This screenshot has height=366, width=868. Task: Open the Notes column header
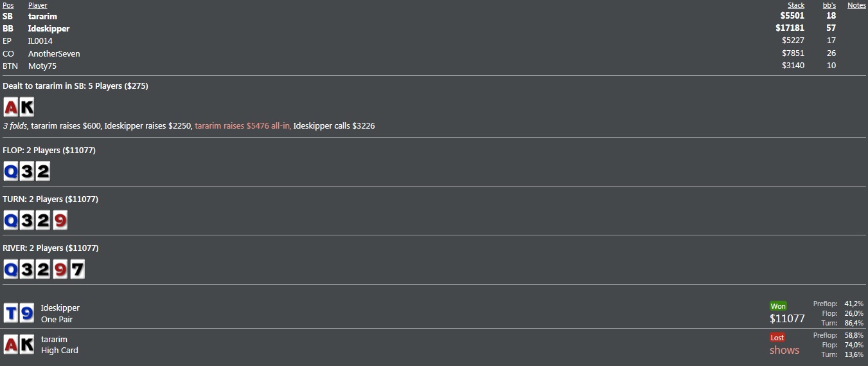point(856,5)
